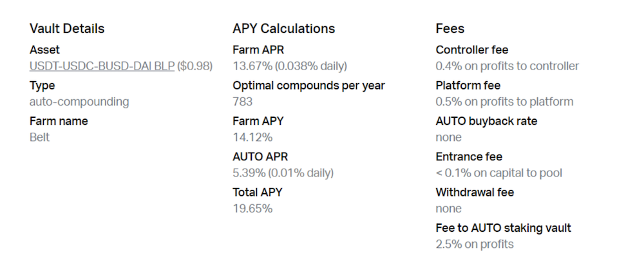The width and height of the screenshot is (644, 264).
Task: Open the USDT-USDC-BUSD-DAI BLP asset link
Action: click(x=102, y=66)
